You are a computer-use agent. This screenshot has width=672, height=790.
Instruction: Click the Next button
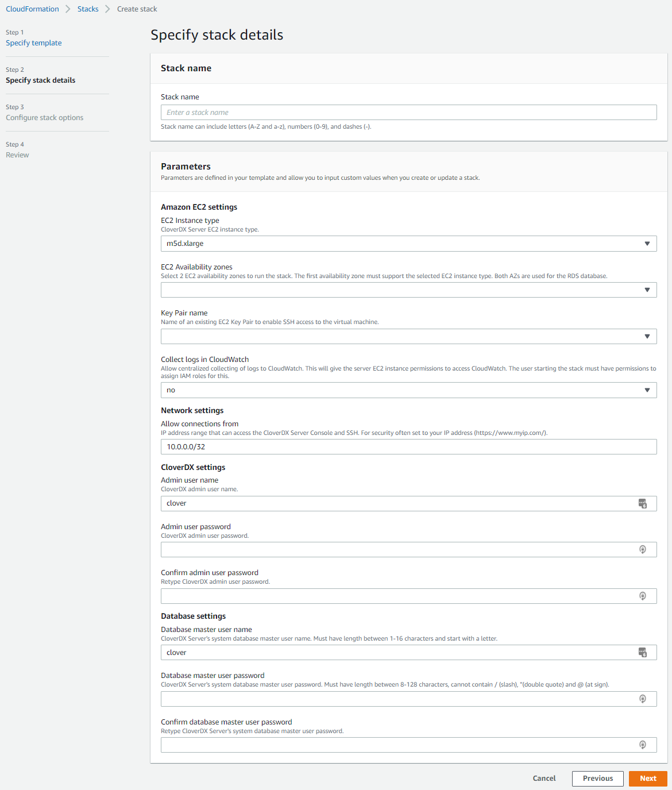click(647, 779)
